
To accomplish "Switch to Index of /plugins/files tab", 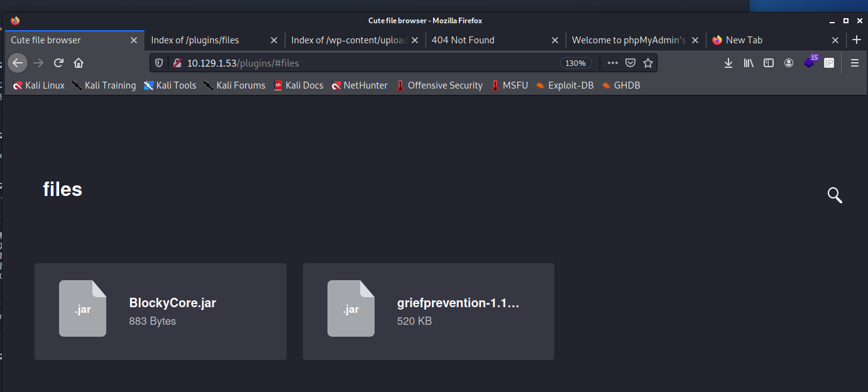I will click(x=204, y=40).
